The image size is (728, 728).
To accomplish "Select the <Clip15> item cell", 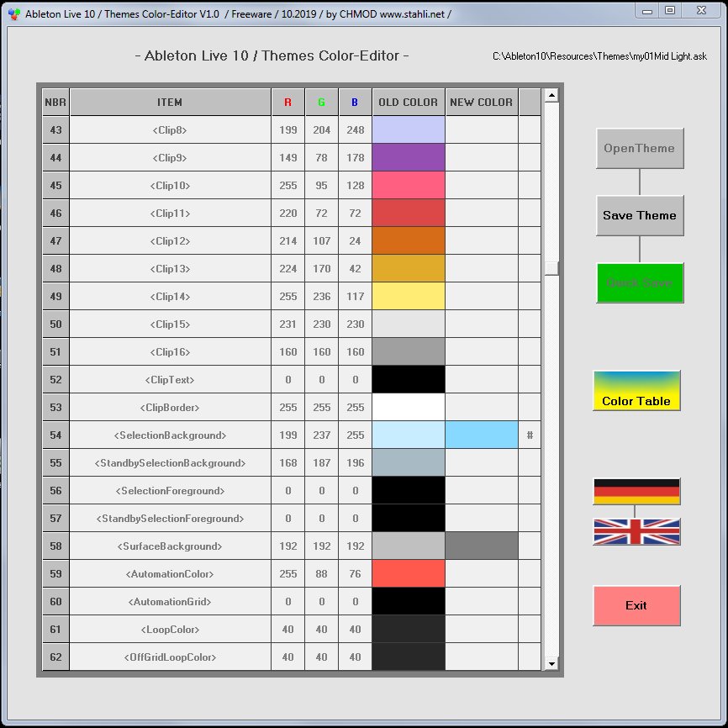I will point(170,324).
